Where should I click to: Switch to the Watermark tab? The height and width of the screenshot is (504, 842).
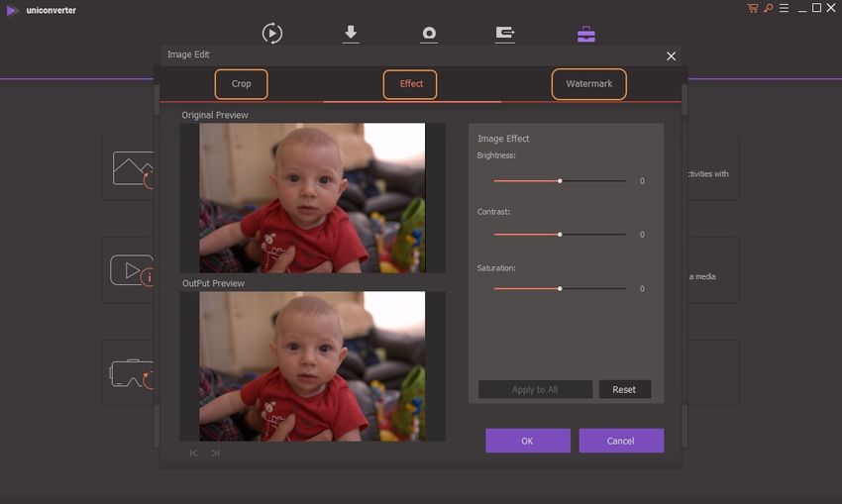pyautogui.click(x=588, y=84)
